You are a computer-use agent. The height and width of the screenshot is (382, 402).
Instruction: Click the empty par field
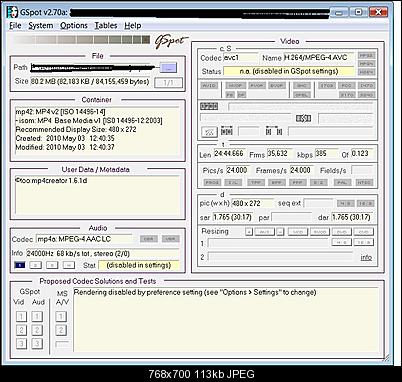292,217
